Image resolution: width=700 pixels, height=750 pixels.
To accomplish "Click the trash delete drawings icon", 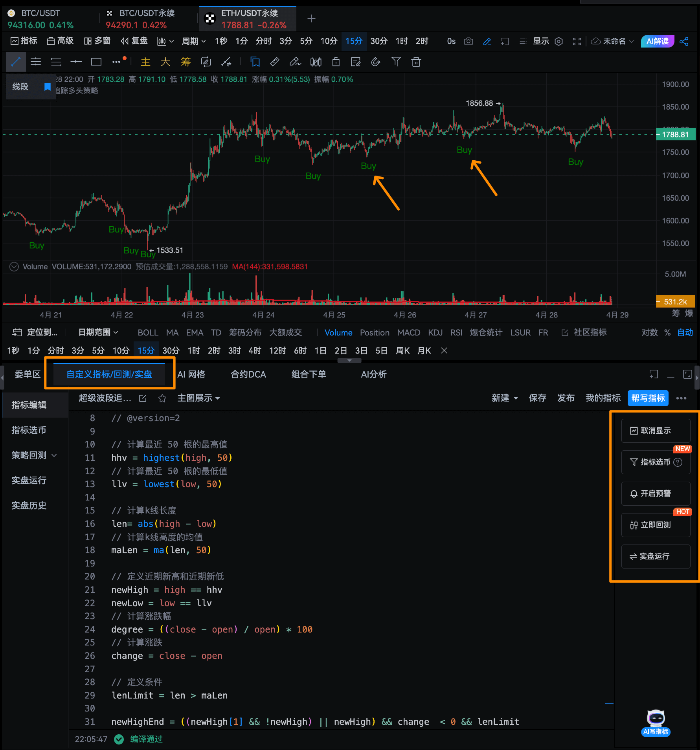I will 416,62.
